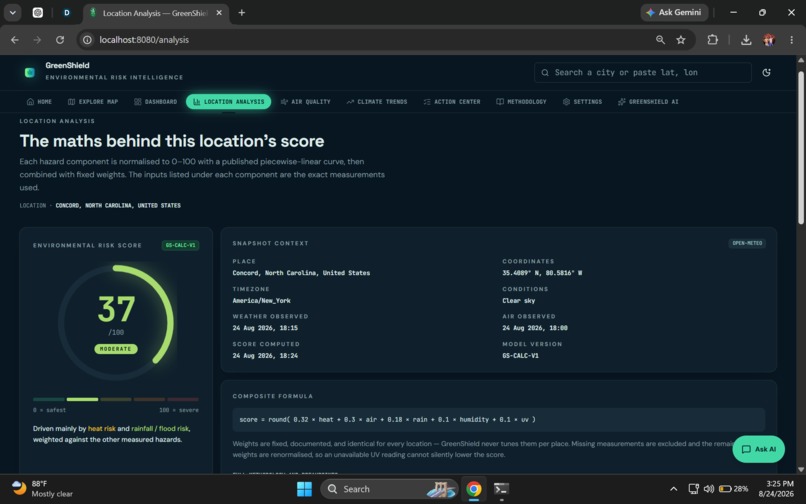Open a new browser tab
Screen dimensions: 806x504
click(242, 13)
